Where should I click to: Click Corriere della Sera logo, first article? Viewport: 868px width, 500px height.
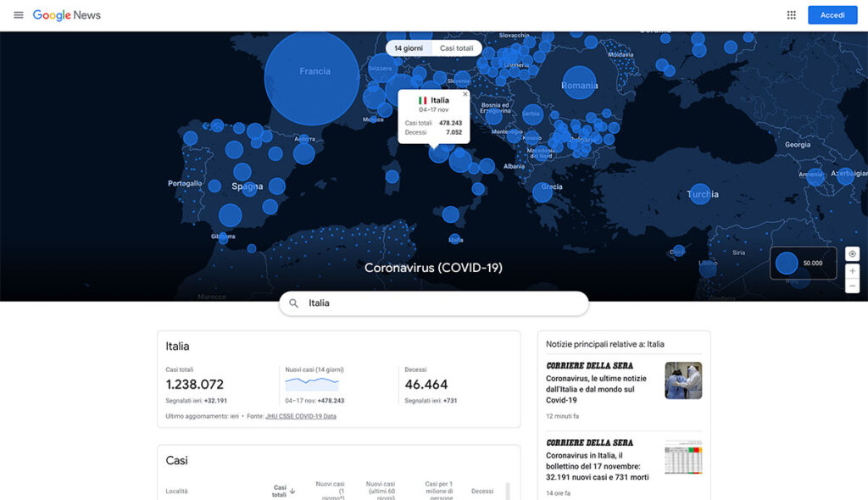tap(590, 365)
